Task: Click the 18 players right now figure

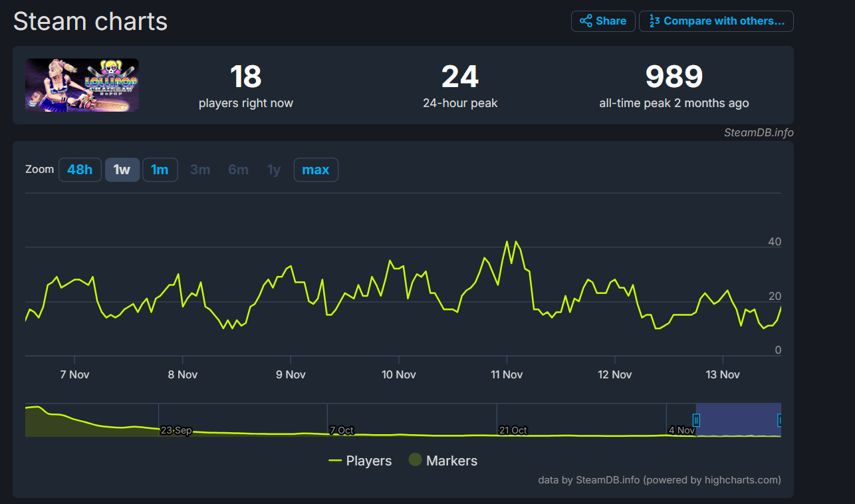Action: tap(246, 77)
